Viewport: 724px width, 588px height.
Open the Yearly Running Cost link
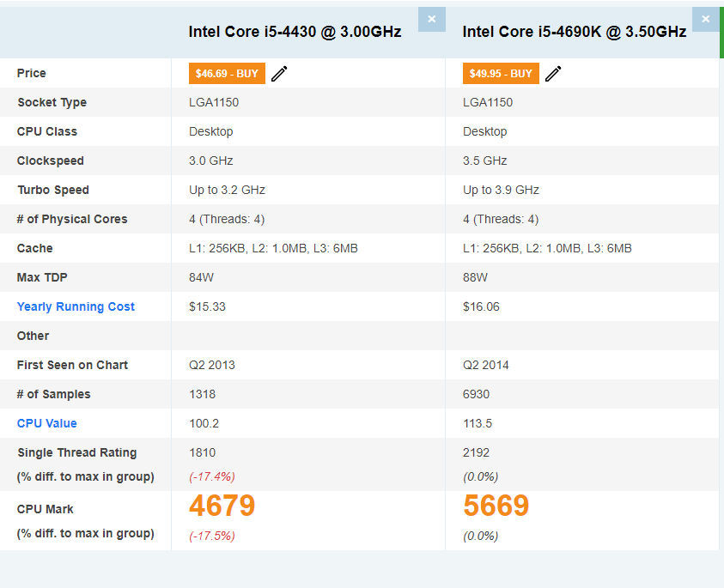(76, 306)
